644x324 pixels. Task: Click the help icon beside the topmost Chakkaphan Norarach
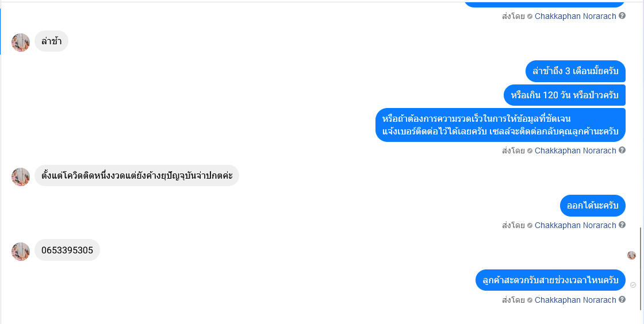pyautogui.click(x=622, y=16)
